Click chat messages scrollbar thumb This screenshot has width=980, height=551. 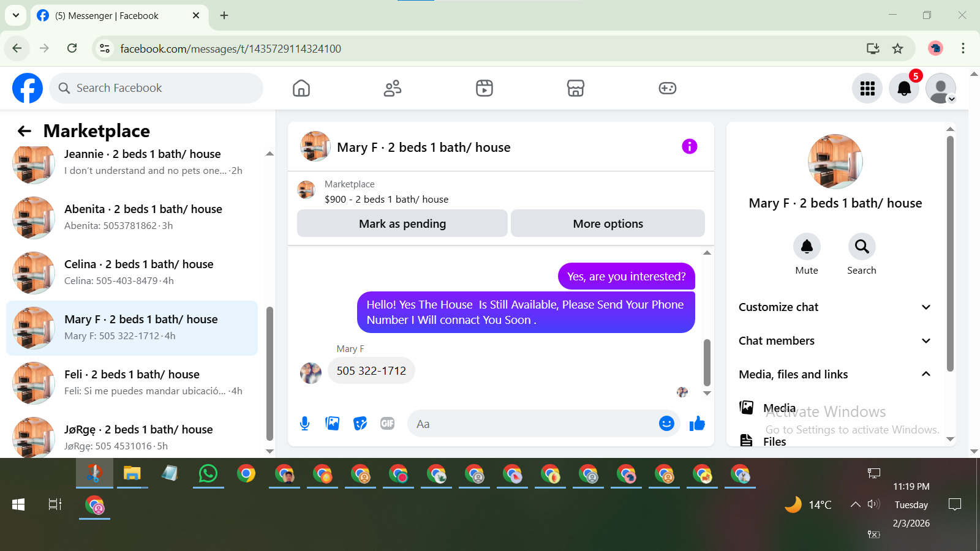(x=707, y=362)
